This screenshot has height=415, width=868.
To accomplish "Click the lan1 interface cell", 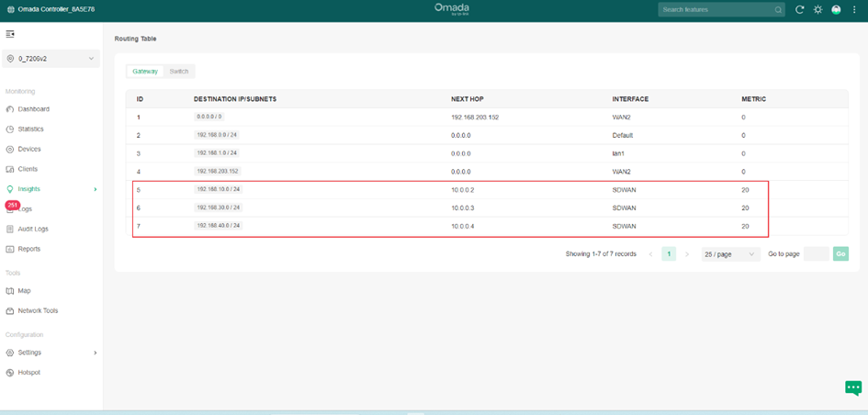I will coord(618,154).
